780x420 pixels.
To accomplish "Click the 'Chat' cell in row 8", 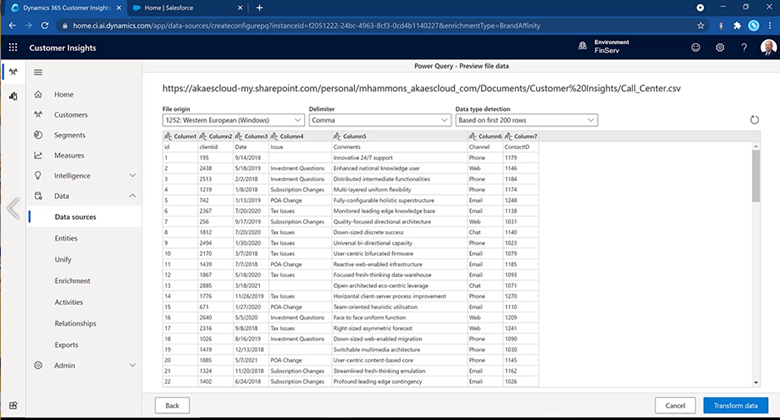I will [486, 232].
